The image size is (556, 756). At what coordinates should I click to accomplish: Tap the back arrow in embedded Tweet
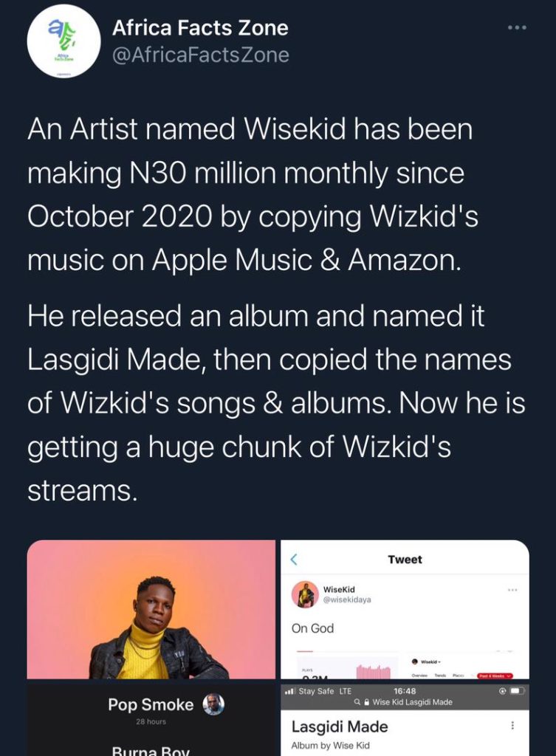[x=294, y=560]
